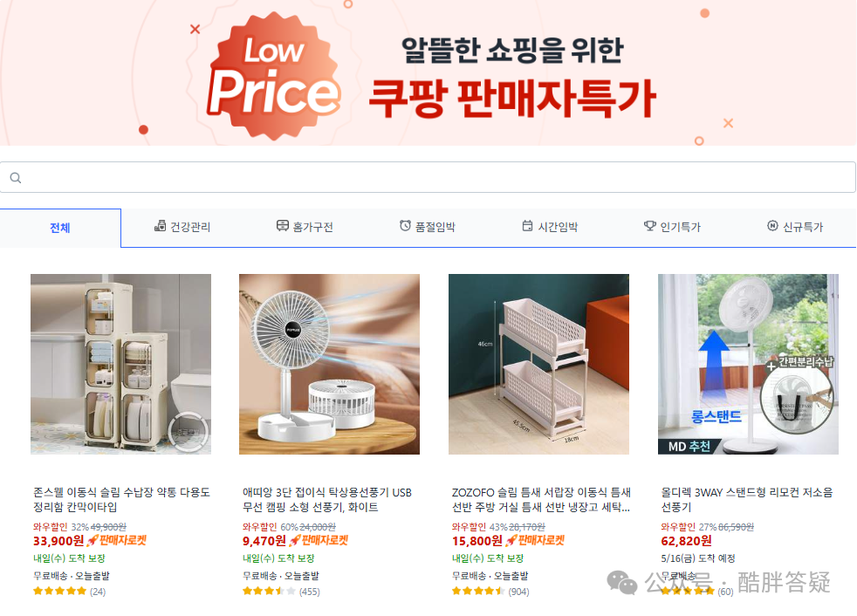Click the star rating with 904 reviews

click(490, 592)
